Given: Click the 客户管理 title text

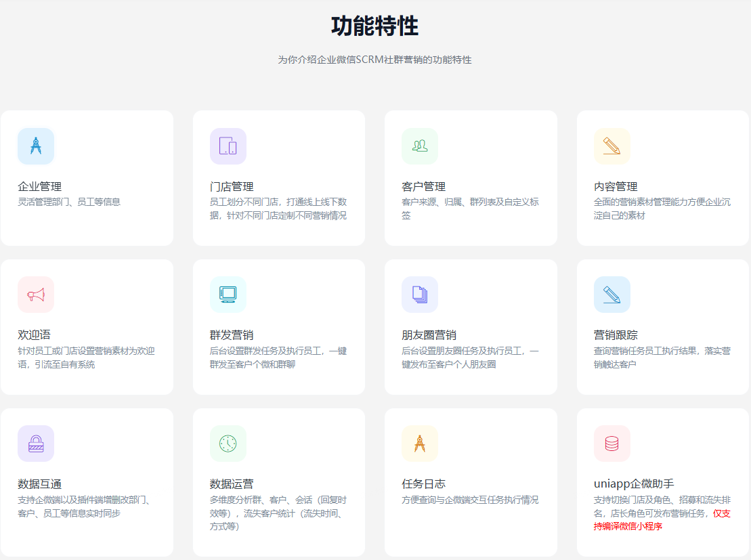Looking at the screenshot, I should pyautogui.click(x=423, y=186).
